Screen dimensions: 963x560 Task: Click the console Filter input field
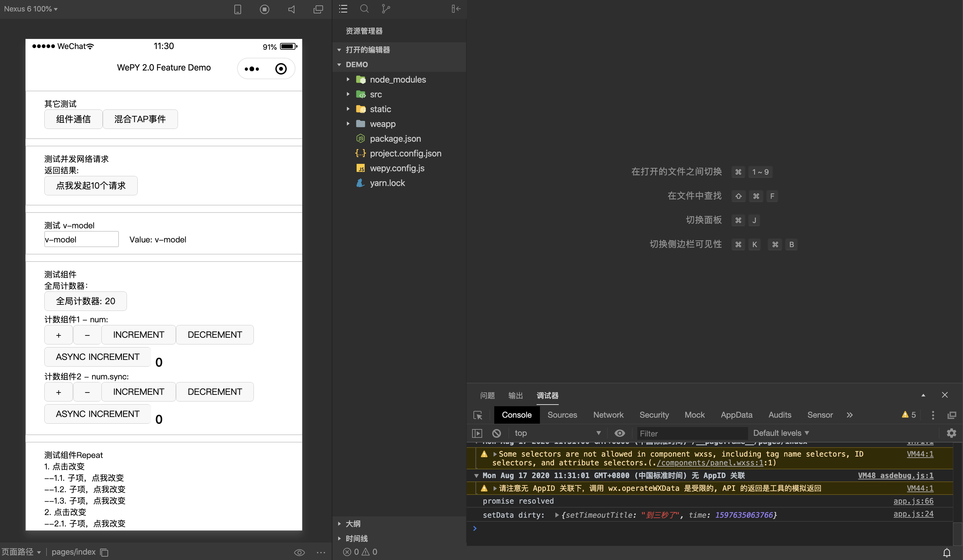[691, 433]
